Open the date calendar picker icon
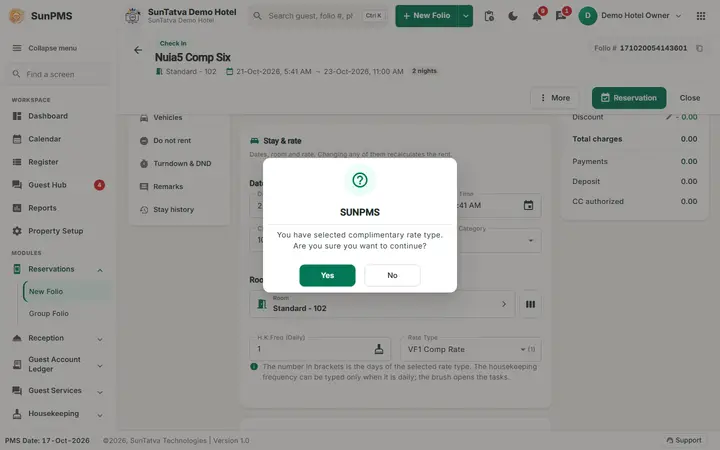The height and width of the screenshot is (450, 720). pyautogui.click(x=528, y=205)
